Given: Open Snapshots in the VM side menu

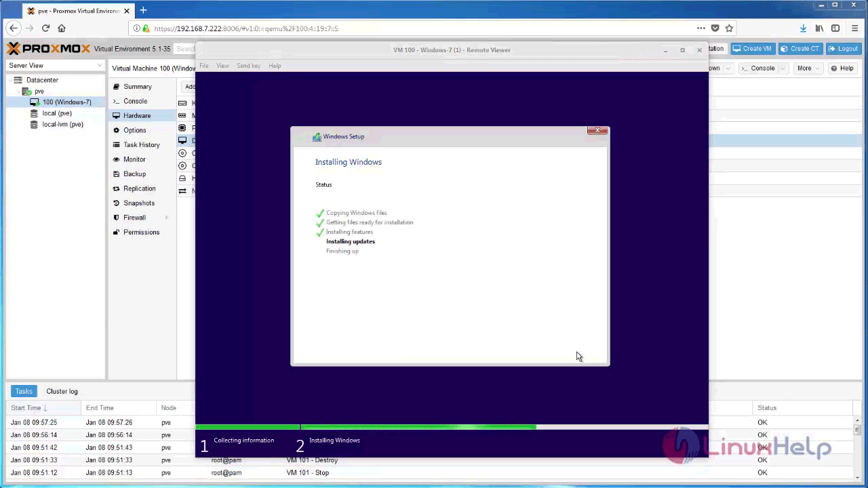Looking at the screenshot, I should pos(138,203).
